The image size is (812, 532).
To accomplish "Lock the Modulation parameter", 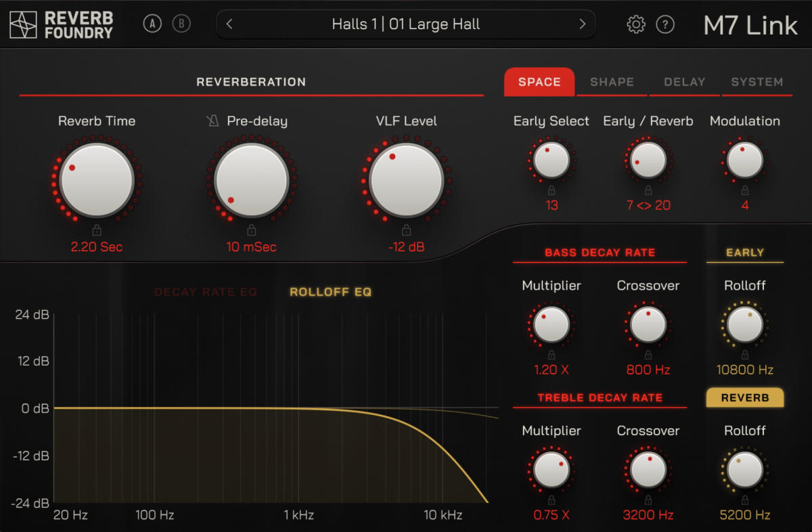I will [745, 191].
